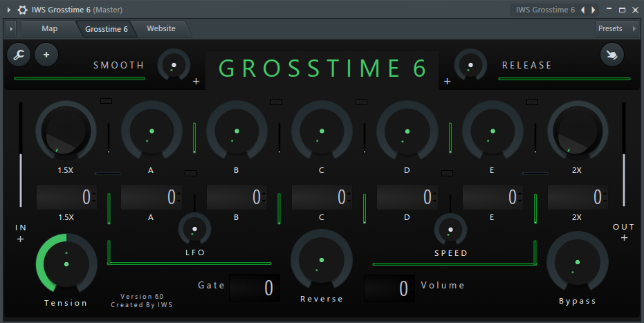This screenshot has width=644, height=323.
Task: Select the Grosstime 6 tab
Action: (107, 29)
